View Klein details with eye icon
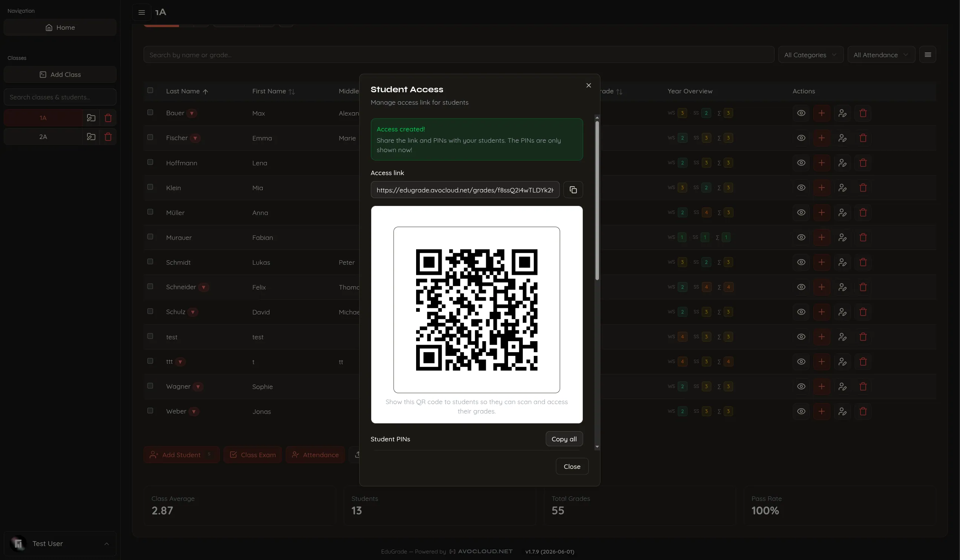960x560 pixels. [801, 188]
